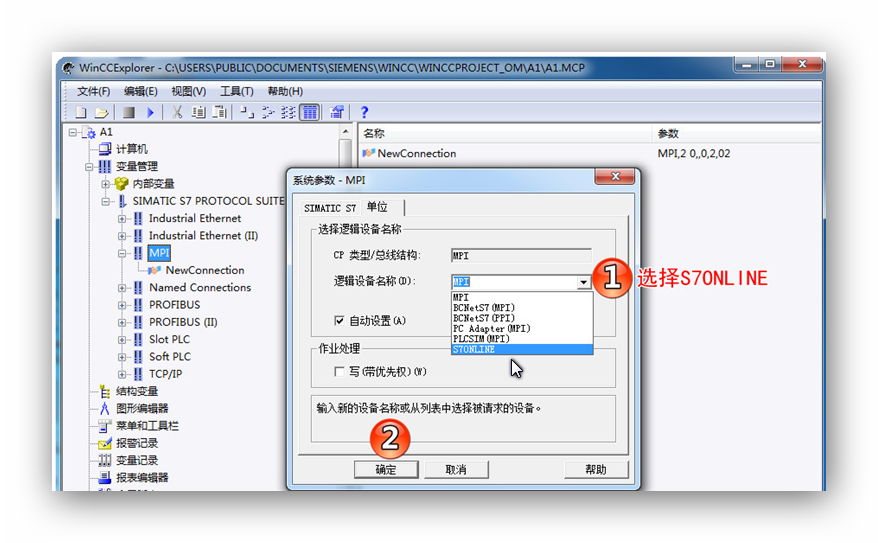Click the 参数 column header
The width and height of the screenshot is (878, 543).
736,133
